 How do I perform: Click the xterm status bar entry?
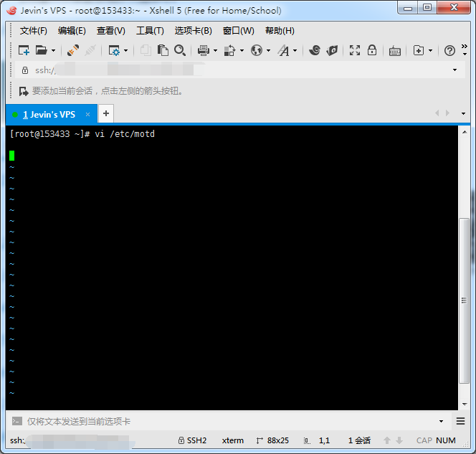pyautogui.click(x=232, y=440)
